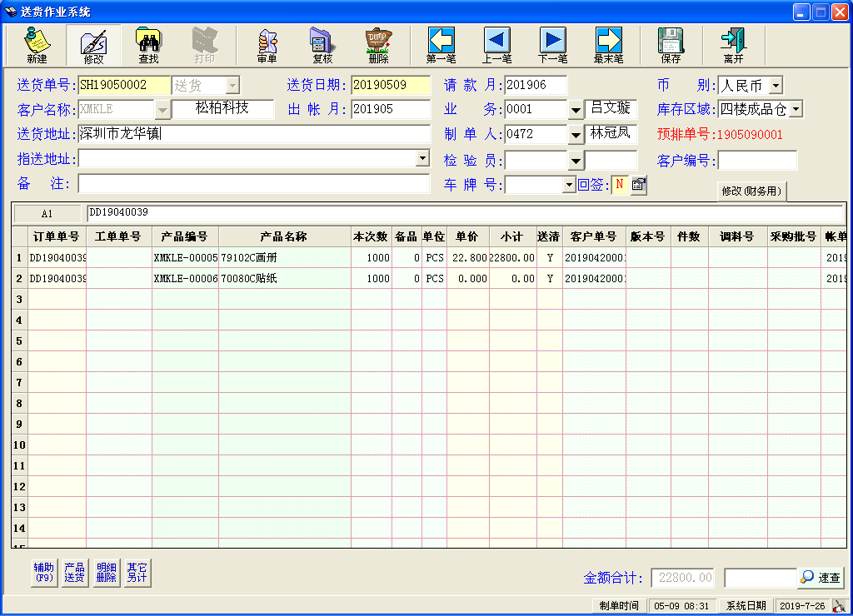Click the 备注 input field
Image resolution: width=853 pixels, height=616 pixels.
coord(254,184)
